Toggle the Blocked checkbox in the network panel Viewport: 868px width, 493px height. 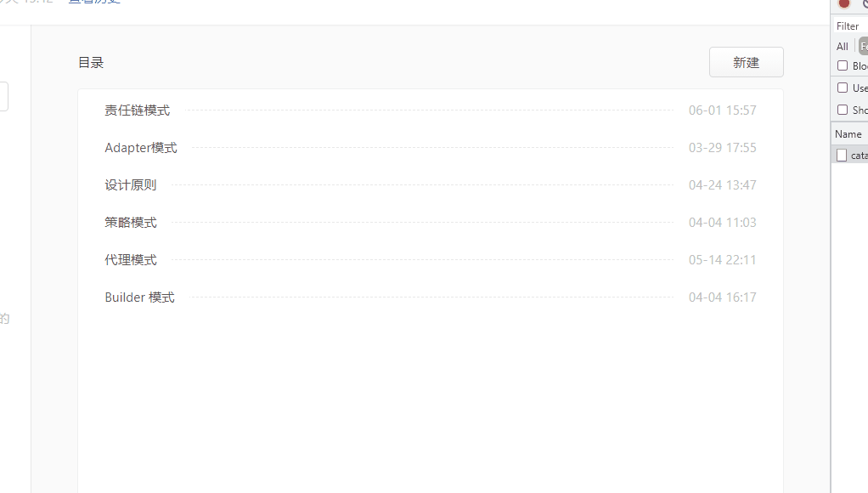[x=843, y=65]
